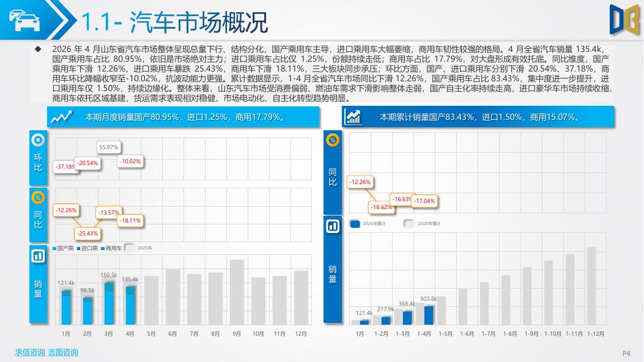Click the 本期月度销量 header banner text
The width and height of the screenshot is (644, 362).
185,117
